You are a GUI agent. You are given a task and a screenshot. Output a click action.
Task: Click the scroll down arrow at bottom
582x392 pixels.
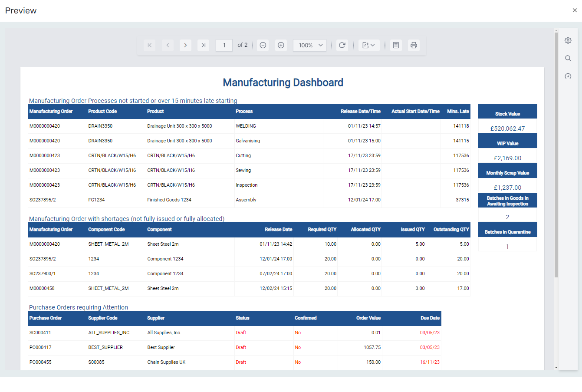tap(556, 367)
